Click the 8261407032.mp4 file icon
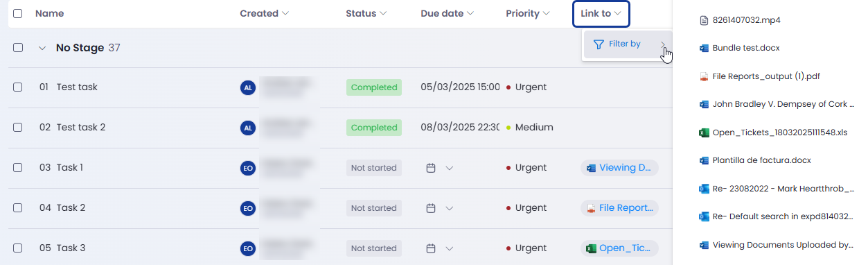The height and width of the screenshot is (265, 868). pyautogui.click(x=704, y=19)
